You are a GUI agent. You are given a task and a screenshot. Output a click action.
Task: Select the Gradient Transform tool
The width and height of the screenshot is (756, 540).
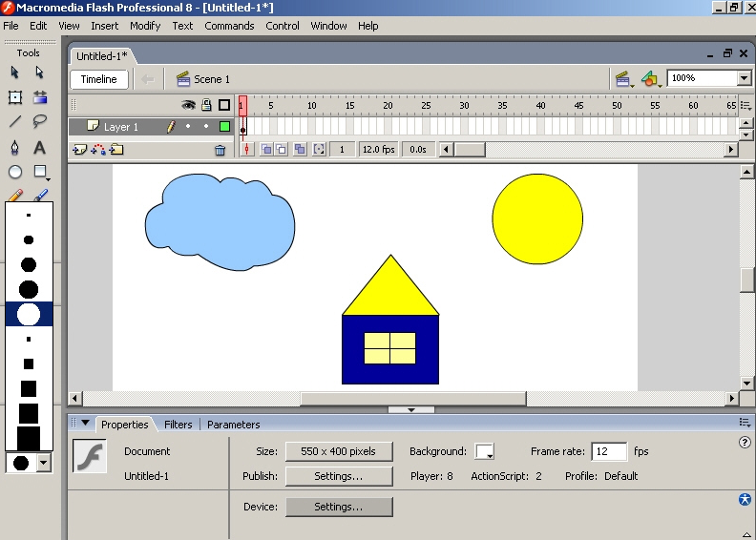(x=40, y=97)
